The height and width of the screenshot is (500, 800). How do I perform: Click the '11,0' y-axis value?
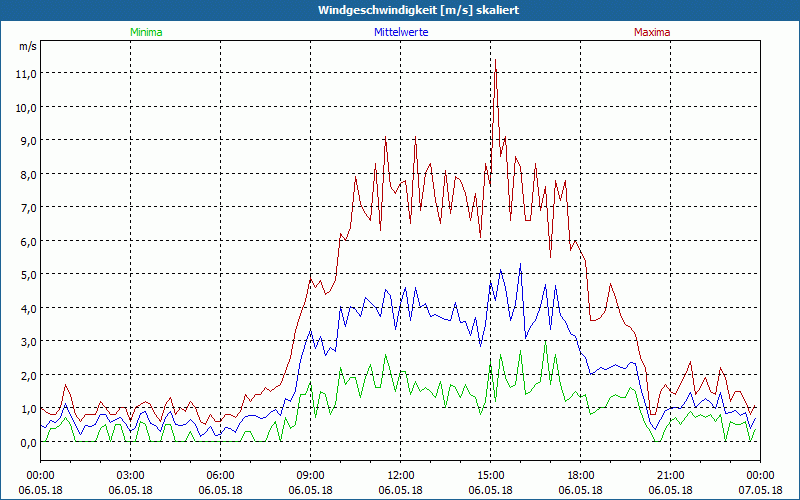tap(27, 73)
